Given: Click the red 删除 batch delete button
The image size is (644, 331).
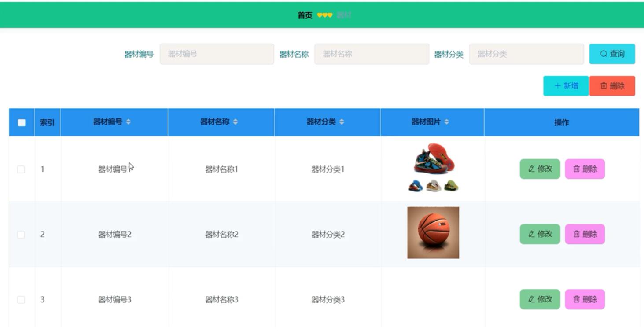Looking at the screenshot, I should pos(612,86).
